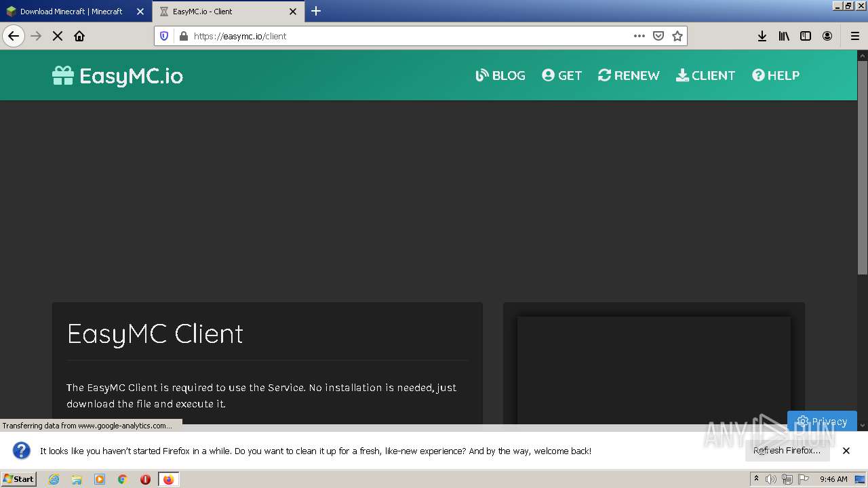View site security padlock info
The image size is (868, 488).
click(x=182, y=36)
